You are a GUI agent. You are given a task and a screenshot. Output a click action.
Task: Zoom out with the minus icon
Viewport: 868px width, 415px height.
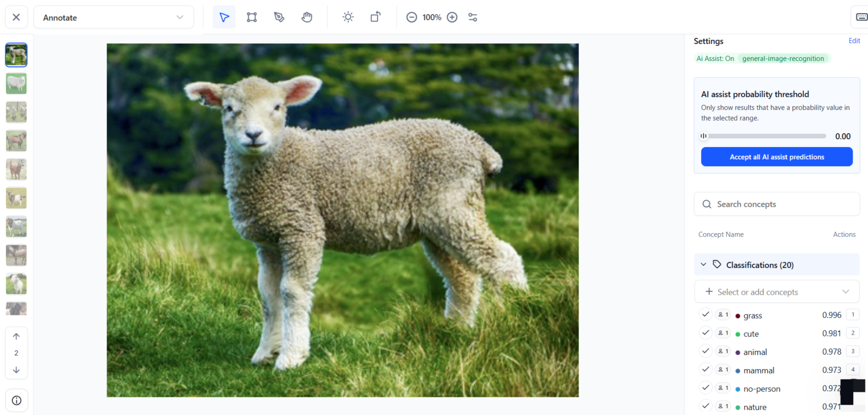pyautogui.click(x=412, y=17)
